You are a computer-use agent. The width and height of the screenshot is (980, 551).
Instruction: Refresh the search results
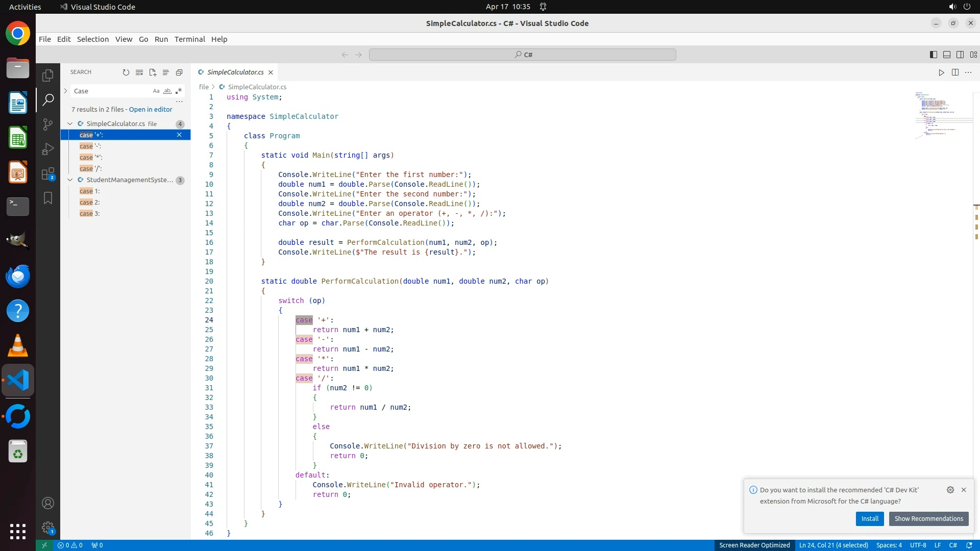(x=126, y=72)
